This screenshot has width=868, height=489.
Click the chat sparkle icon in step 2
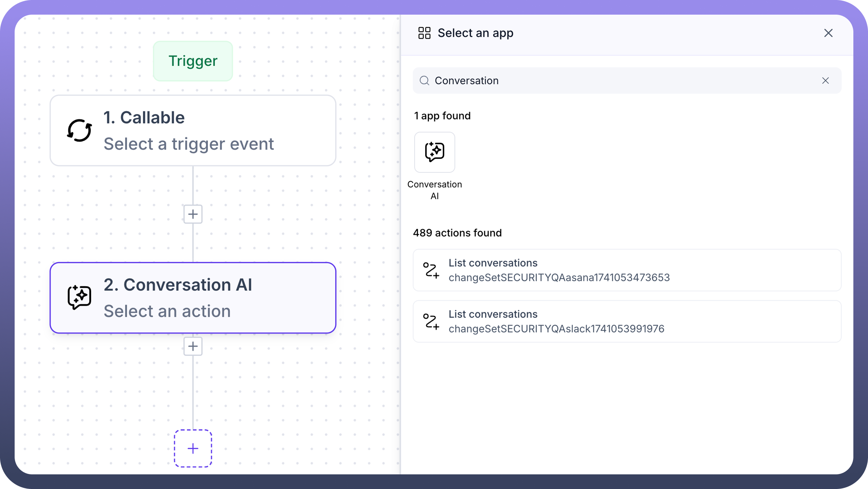(79, 297)
